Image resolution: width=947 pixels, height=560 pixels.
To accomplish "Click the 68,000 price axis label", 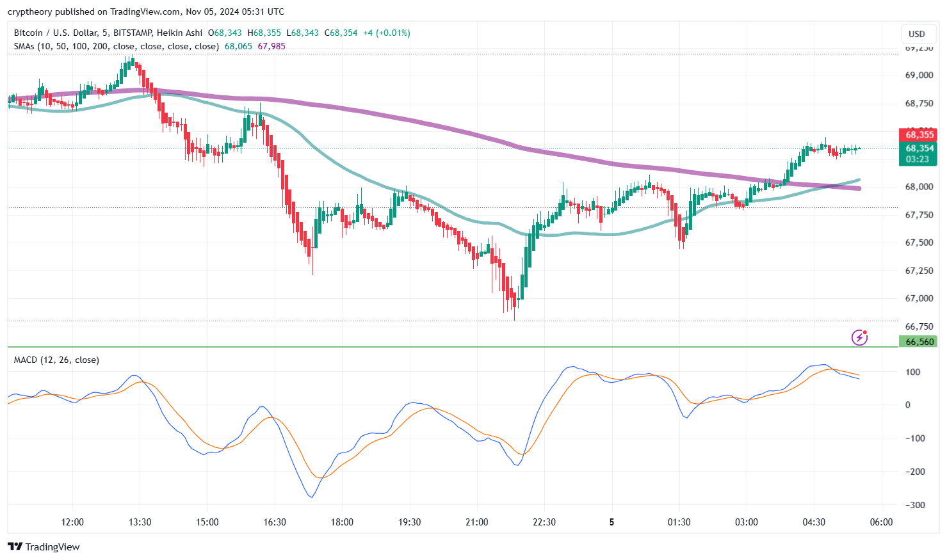I will point(919,187).
